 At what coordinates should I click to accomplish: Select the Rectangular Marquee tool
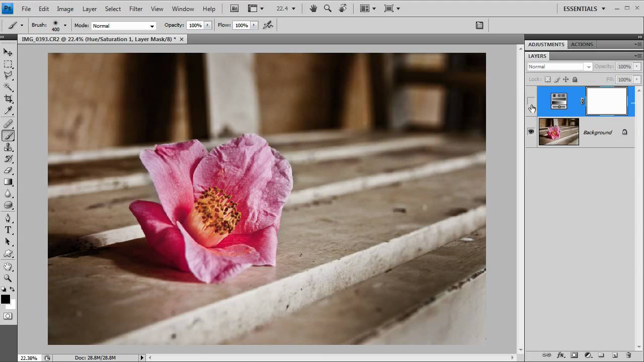pyautogui.click(x=8, y=64)
